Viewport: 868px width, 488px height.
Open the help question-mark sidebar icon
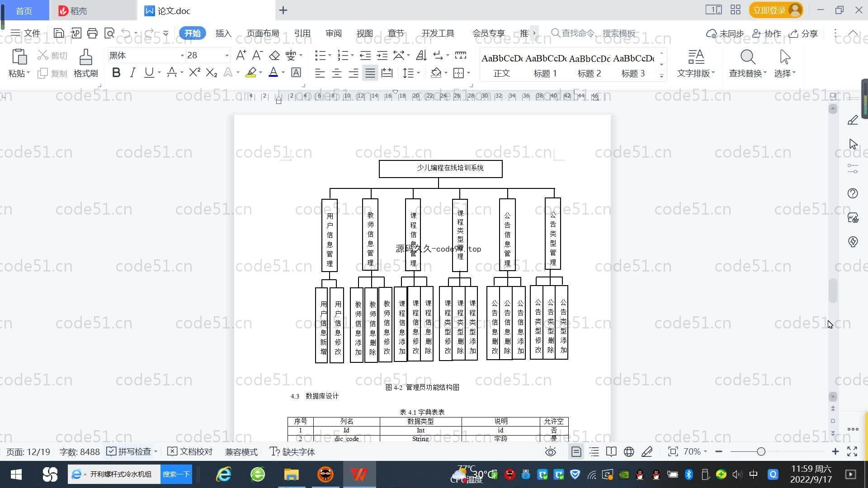[853, 193]
